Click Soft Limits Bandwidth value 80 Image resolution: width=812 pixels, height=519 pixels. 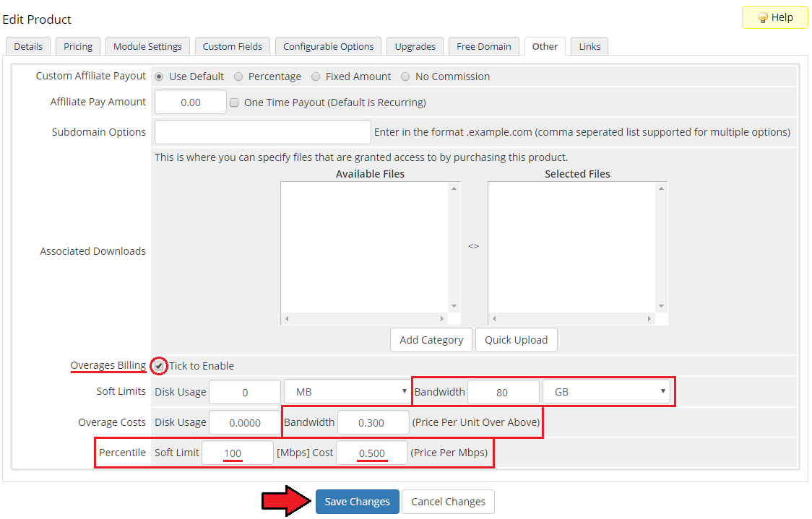pos(504,392)
